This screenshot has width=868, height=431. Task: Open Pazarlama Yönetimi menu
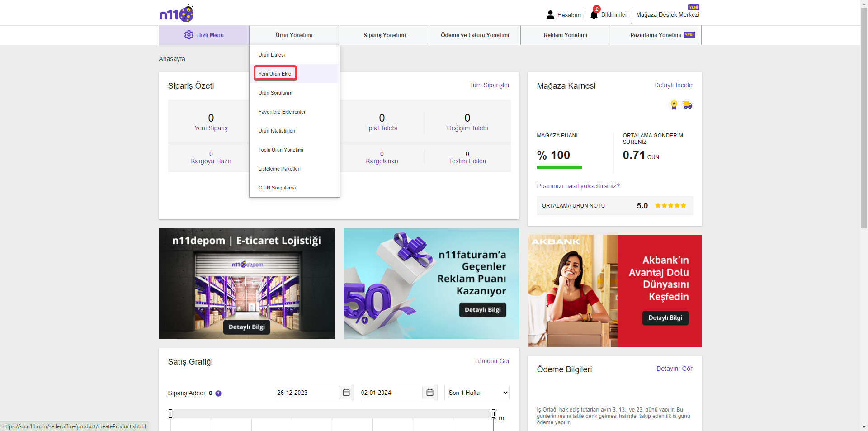pyautogui.click(x=656, y=35)
